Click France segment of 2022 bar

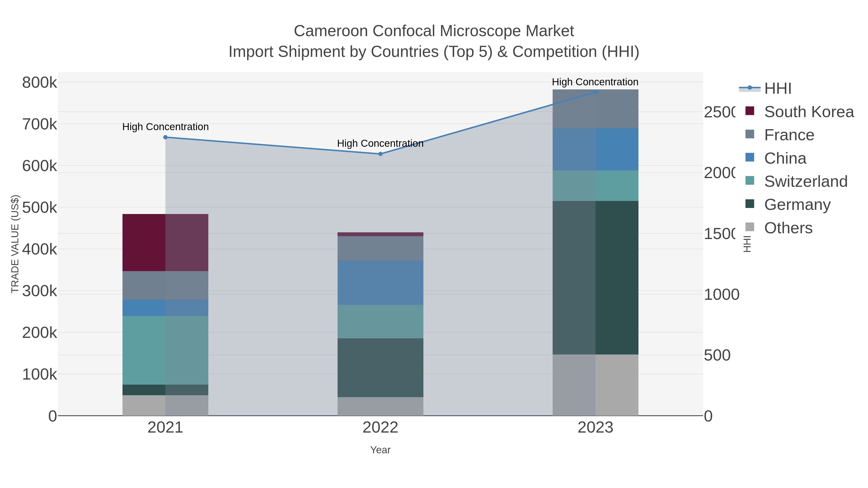(x=380, y=248)
